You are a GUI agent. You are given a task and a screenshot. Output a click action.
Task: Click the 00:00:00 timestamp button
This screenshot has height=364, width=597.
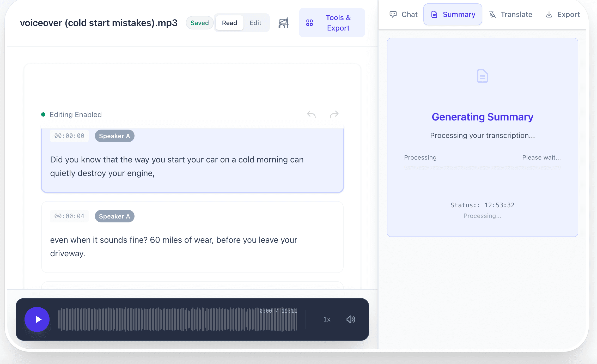click(69, 136)
